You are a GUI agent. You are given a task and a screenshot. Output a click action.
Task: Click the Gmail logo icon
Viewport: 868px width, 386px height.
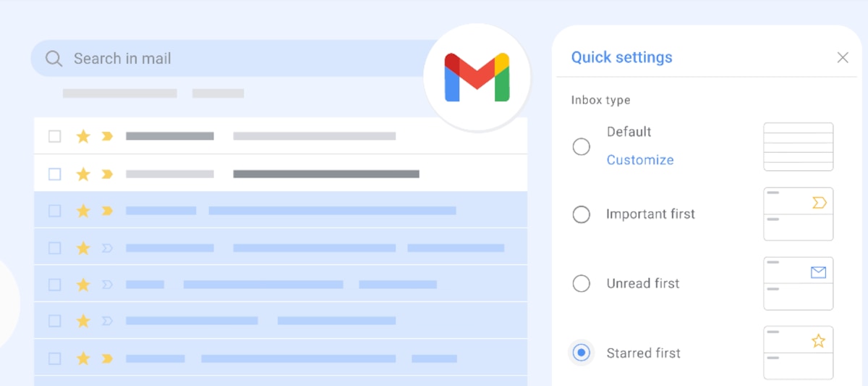tap(477, 77)
